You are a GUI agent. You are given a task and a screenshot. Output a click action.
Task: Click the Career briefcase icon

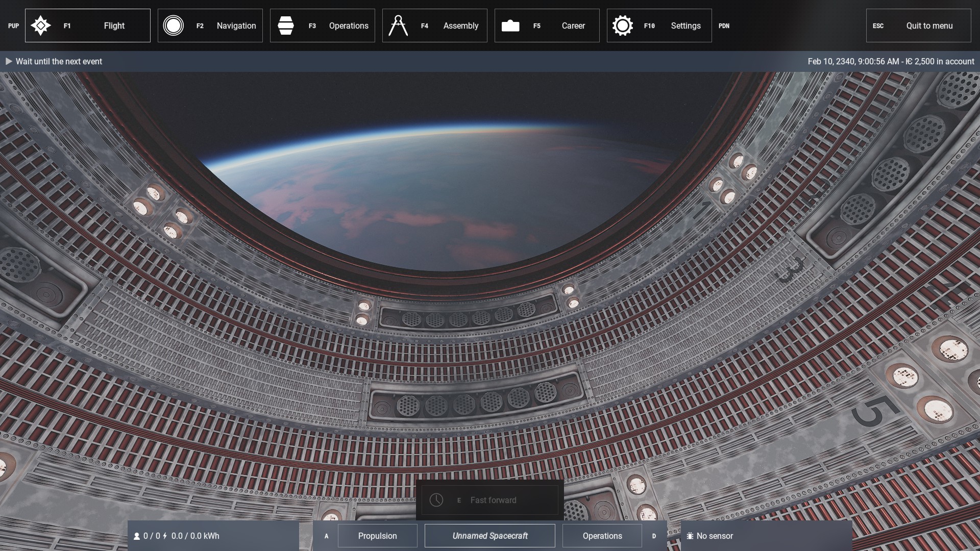click(510, 26)
